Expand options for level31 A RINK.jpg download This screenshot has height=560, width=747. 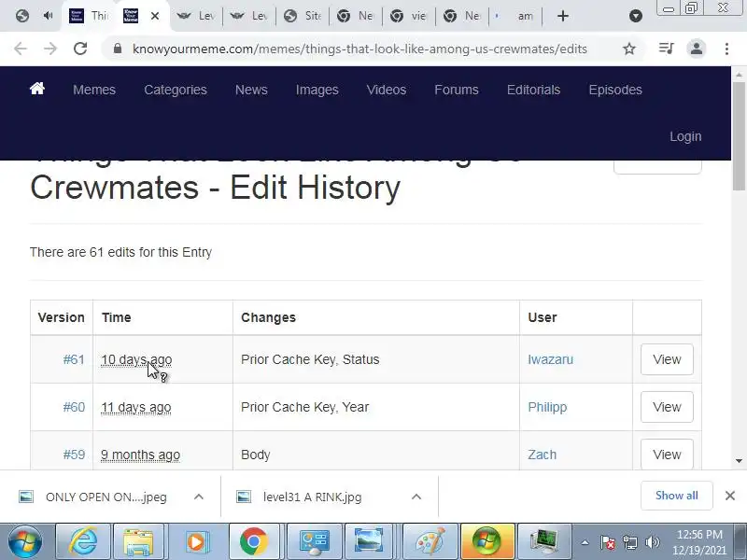[x=416, y=497]
